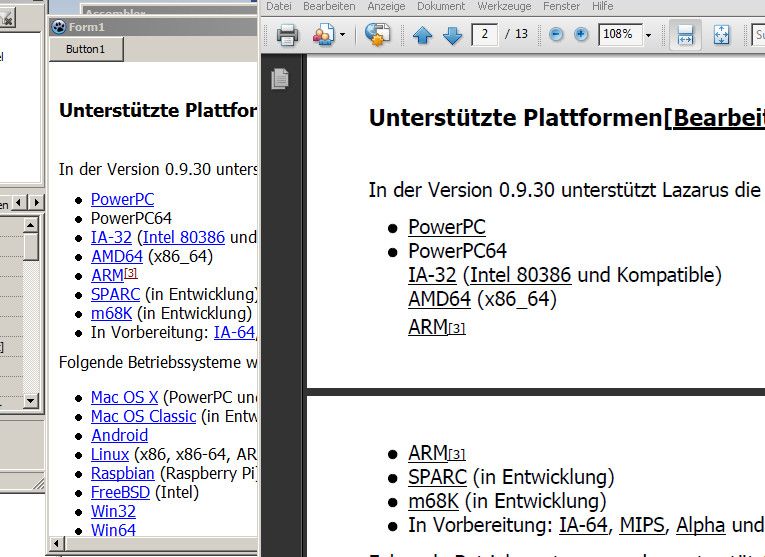Toggle fit-to-width scrolling mode
The image size is (765, 557).
[685, 35]
